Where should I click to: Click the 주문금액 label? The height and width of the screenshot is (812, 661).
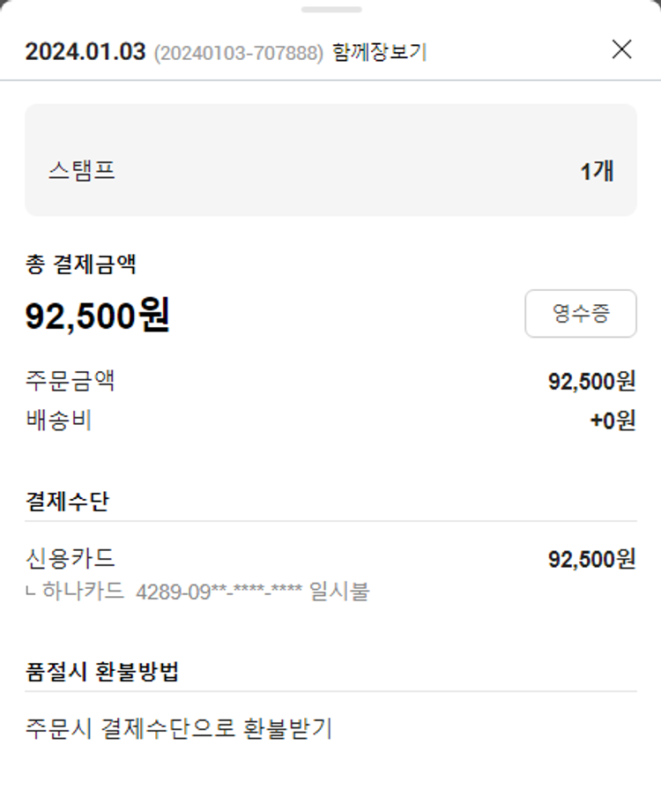(71, 381)
